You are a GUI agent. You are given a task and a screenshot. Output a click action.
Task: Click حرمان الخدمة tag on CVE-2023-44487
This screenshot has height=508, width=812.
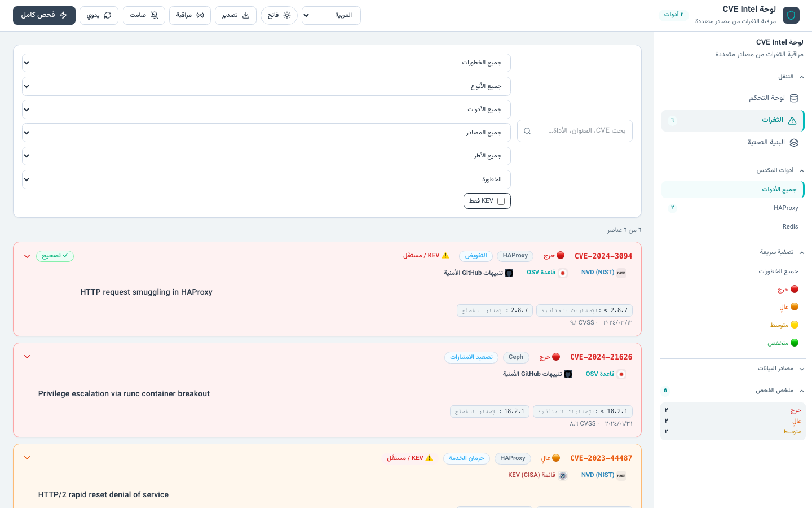(466, 458)
